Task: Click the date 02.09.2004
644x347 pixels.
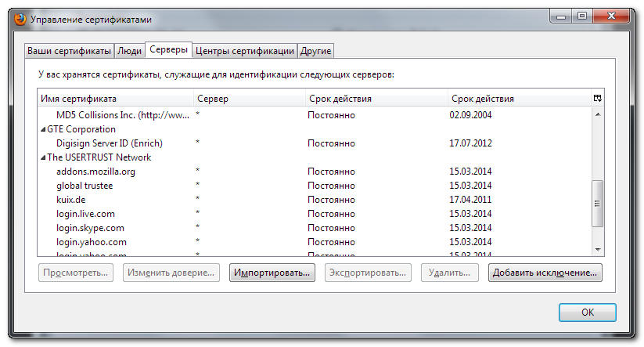Action: 470,115
